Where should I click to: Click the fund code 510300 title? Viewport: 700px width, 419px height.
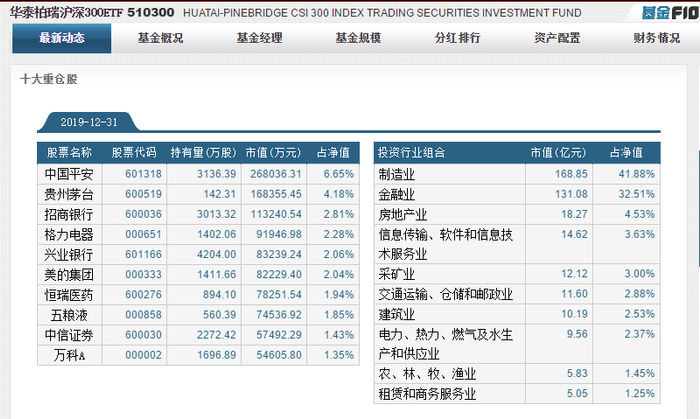(151, 12)
